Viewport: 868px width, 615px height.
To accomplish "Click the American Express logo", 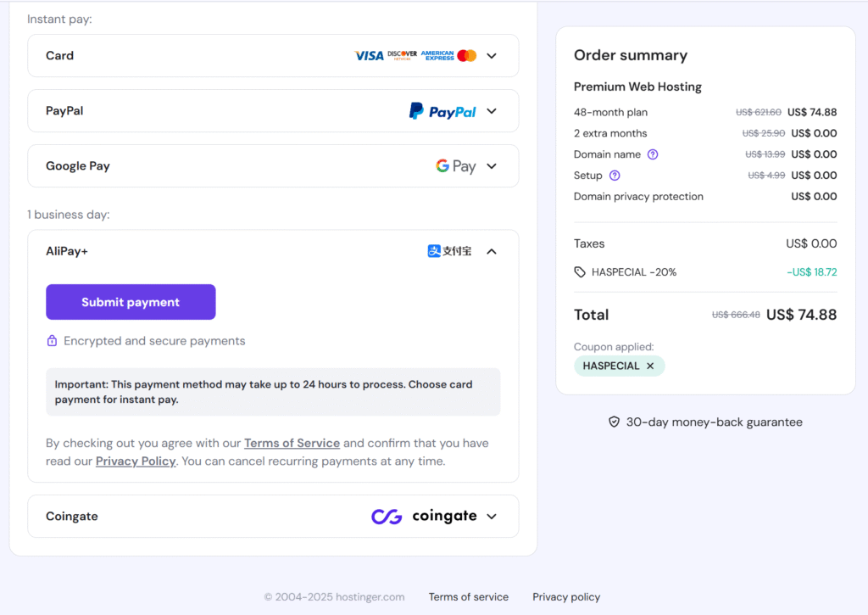I will [437, 56].
